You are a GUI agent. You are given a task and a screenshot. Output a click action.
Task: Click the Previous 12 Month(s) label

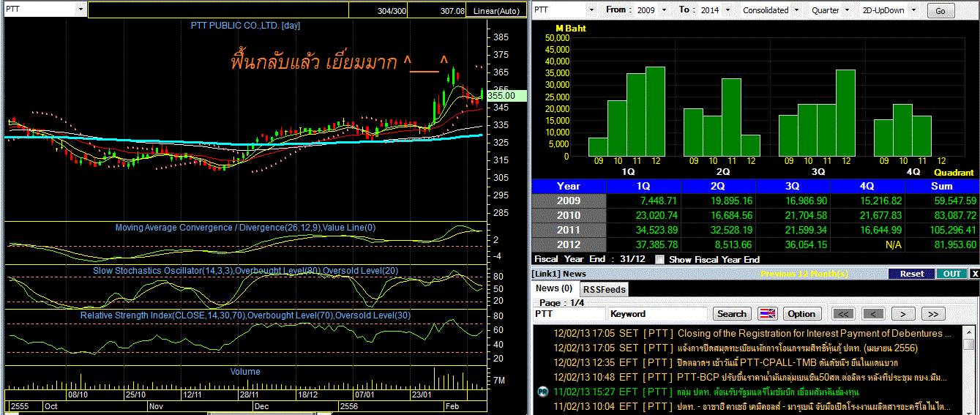[804, 274]
